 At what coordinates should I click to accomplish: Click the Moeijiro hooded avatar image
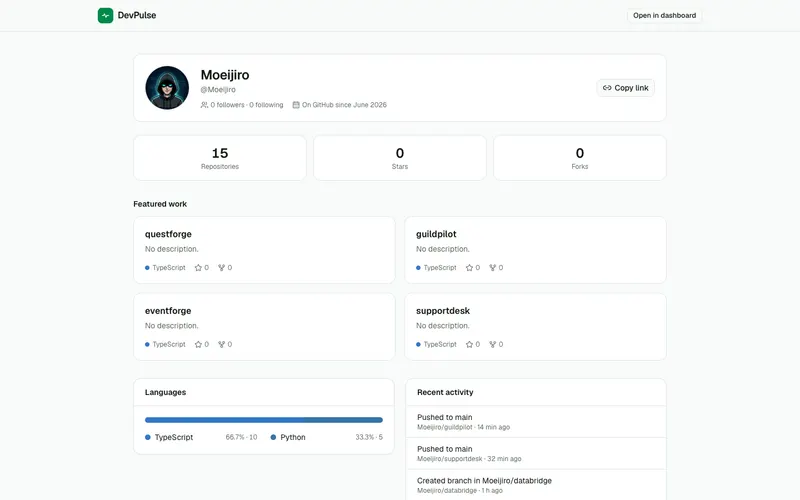167,88
